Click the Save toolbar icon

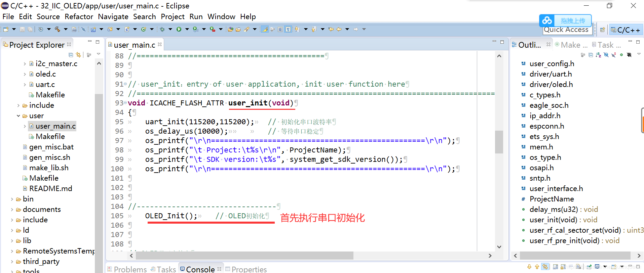point(22,29)
